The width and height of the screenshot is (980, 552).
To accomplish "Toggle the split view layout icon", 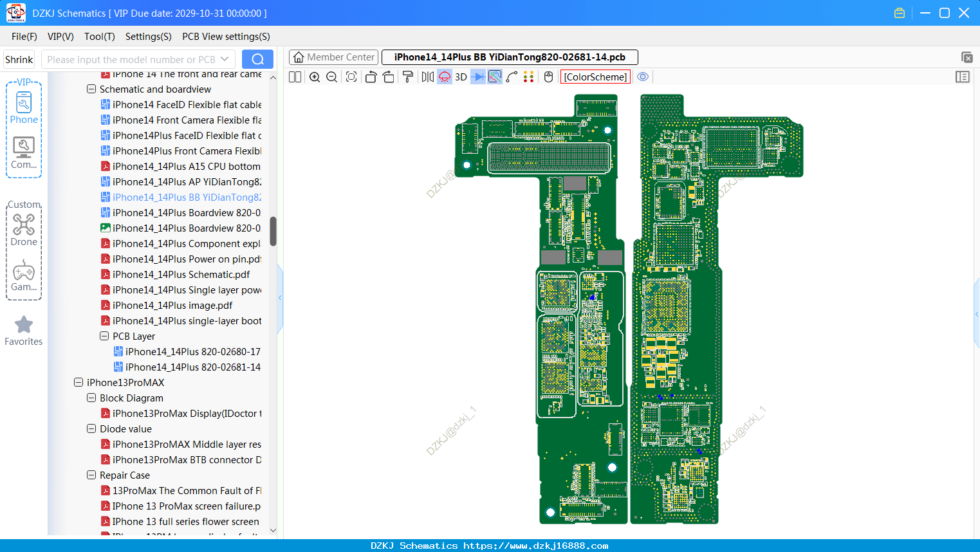I will (x=295, y=77).
